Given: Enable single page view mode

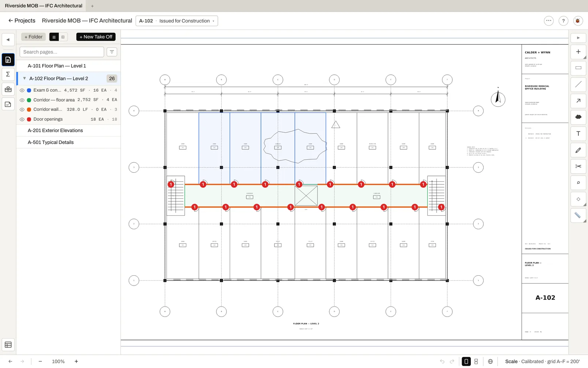Looking at the screenshot, I should click(x=466, y=361).
